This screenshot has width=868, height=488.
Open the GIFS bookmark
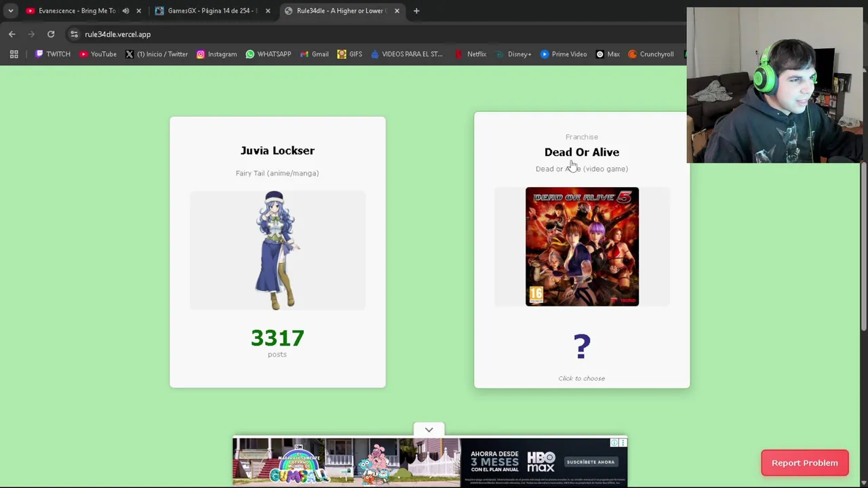pos(349,54)
